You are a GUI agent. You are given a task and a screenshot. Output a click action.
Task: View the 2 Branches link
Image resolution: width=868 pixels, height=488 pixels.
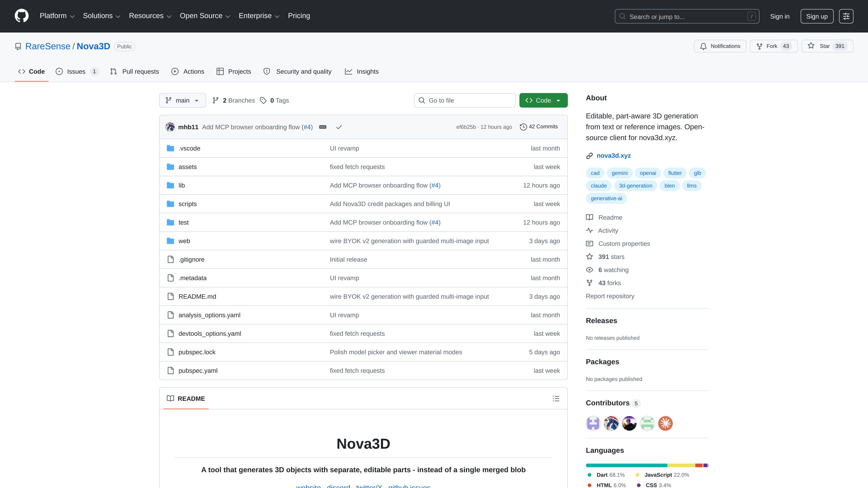point(234,100)
